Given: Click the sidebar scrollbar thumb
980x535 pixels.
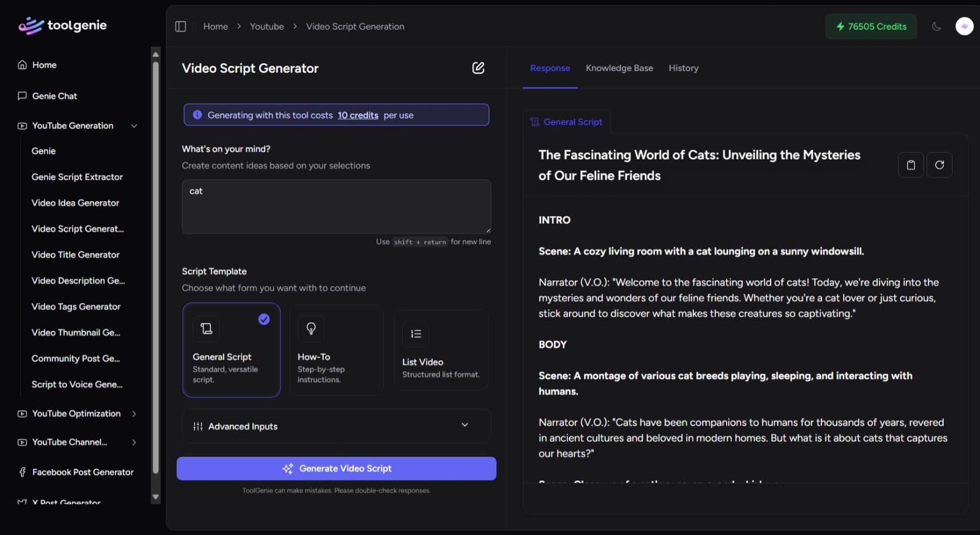Looking at the screenshot, I should (x=156, y=267).
